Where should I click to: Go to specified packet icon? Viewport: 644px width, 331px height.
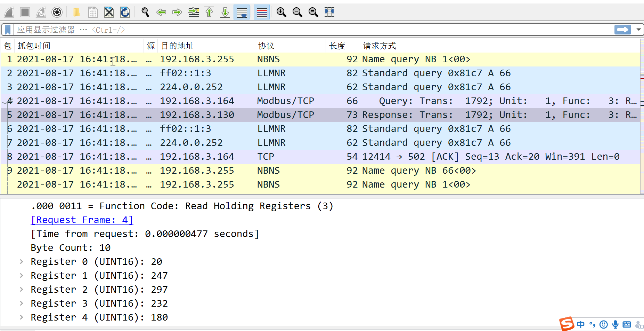[193, 12]
